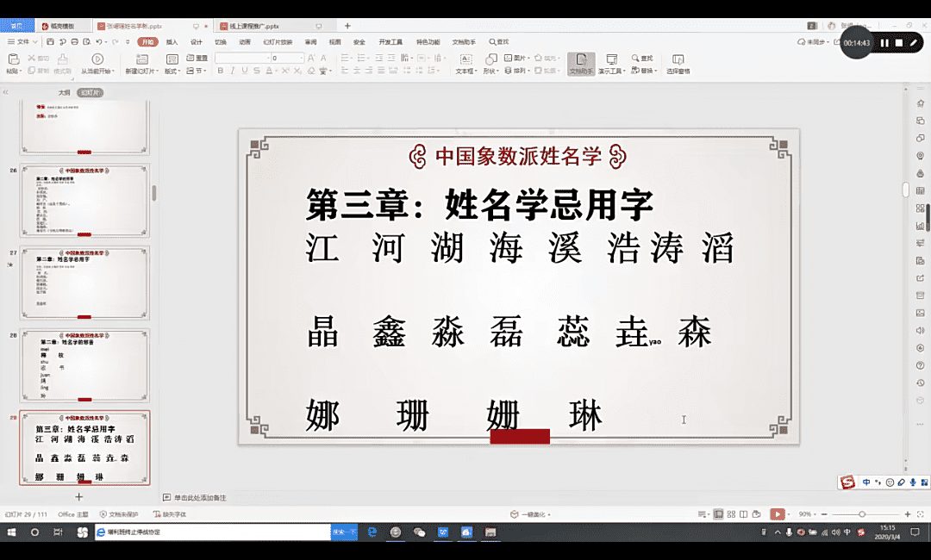The width and height of the screenshot is (931, 560).
Task: Click the 选择窗格 selection pane icon
Action: 678,64
